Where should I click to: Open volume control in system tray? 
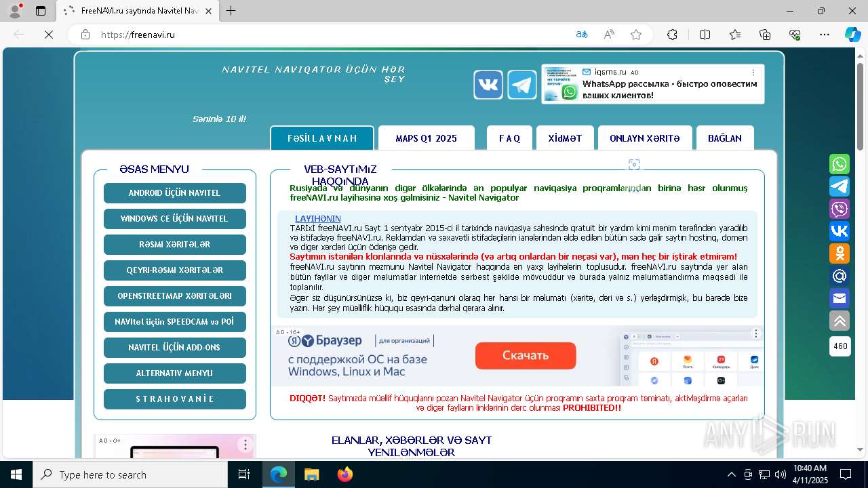pos(781,474)
